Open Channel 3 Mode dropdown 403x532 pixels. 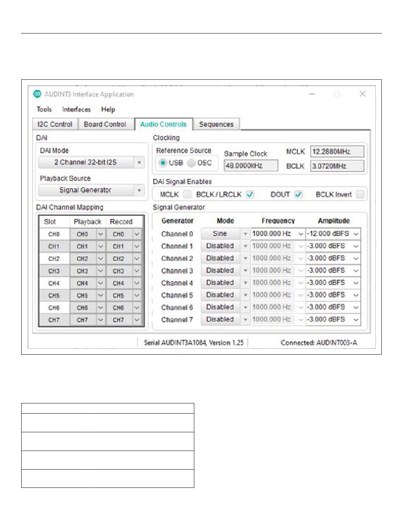click(225, 271)
